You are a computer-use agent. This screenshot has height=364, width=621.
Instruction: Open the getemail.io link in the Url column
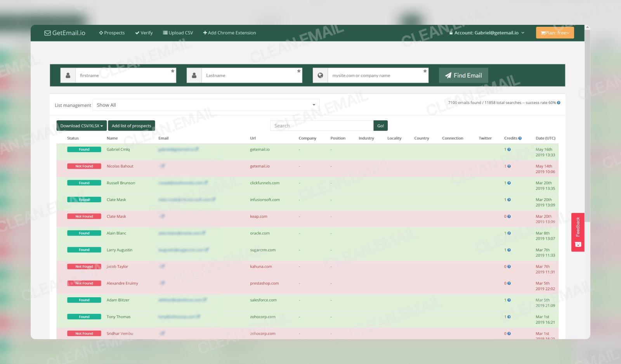tap(259, 149)
